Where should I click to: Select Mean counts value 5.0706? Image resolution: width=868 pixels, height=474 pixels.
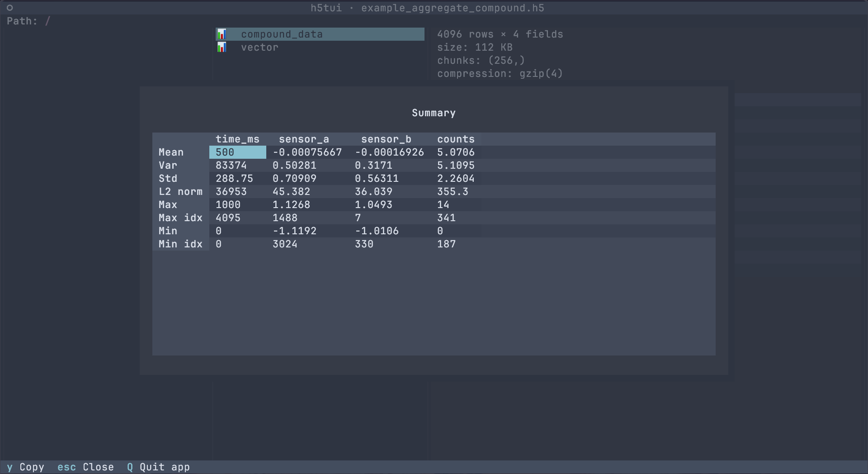[x=456, y=152]
